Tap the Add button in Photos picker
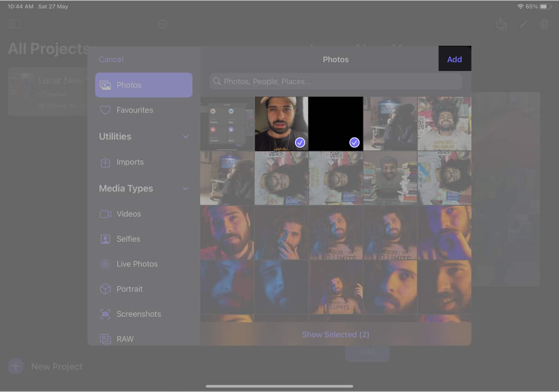Viewport: 559px width, 392px height. pos(454,59)
